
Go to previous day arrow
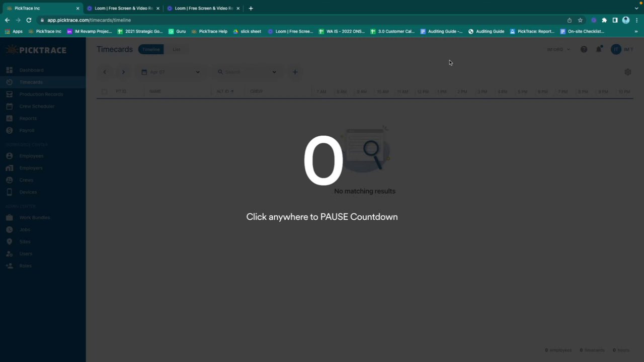pyautogui.click(x=105, y=72)
